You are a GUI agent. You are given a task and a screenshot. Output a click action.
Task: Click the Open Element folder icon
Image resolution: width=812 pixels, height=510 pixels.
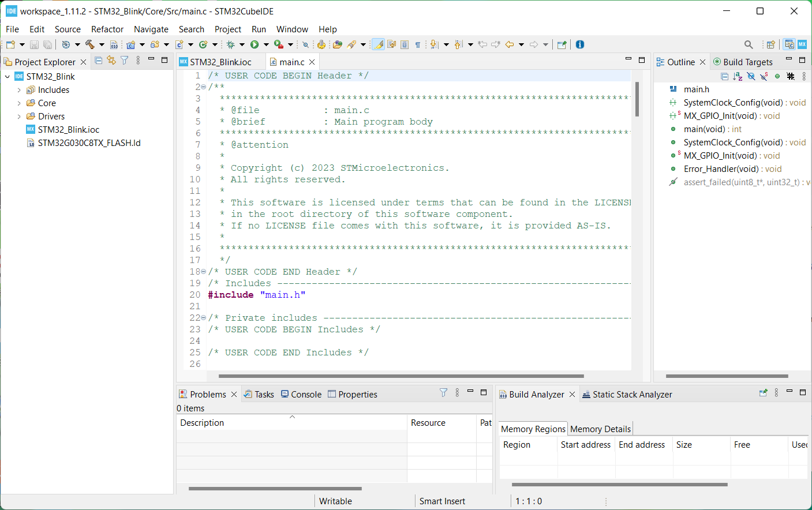pos(338,44)
